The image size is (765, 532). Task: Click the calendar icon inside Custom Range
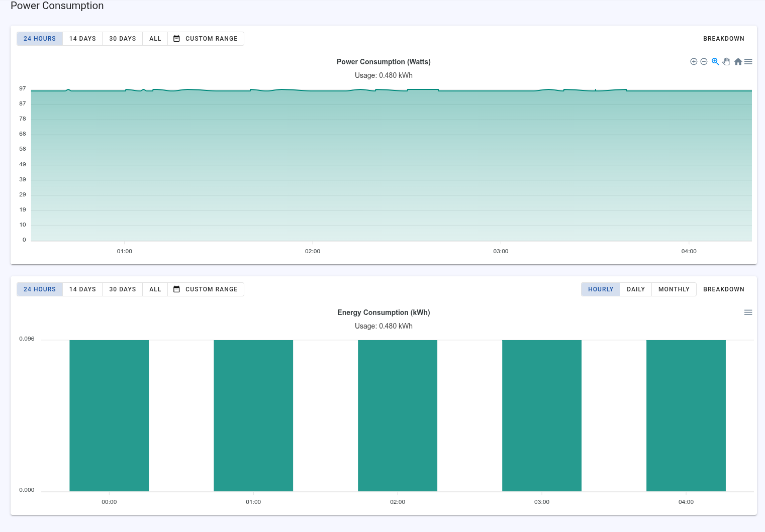(x=176, y=38)
